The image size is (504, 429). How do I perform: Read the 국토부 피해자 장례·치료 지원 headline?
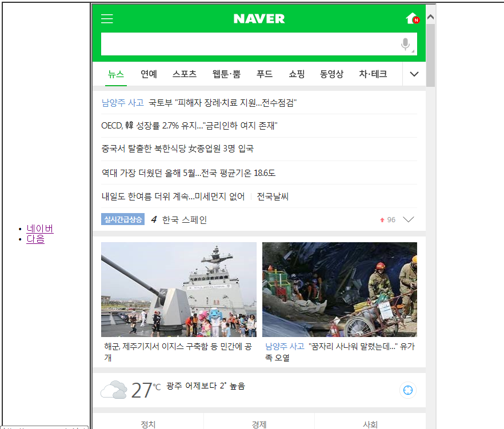point(222,103)
